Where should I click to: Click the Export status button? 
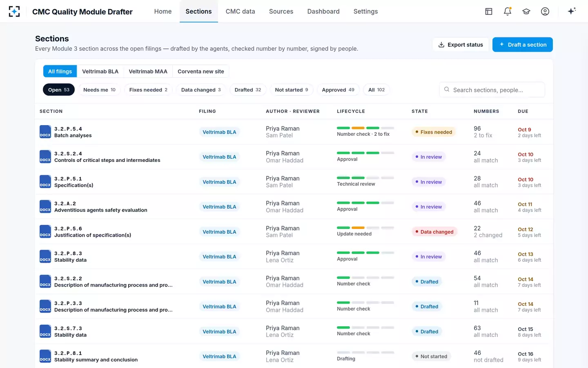pyautogui.click(x=461, y=45)
